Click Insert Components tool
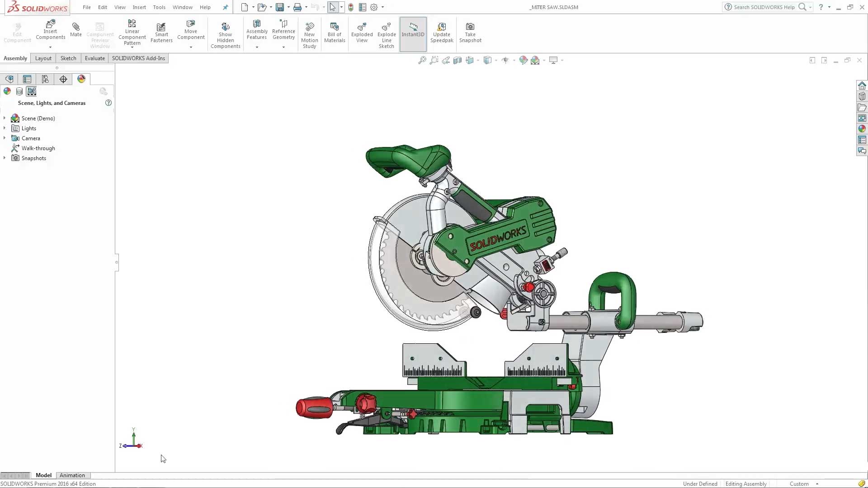 [x=50, y=30]
